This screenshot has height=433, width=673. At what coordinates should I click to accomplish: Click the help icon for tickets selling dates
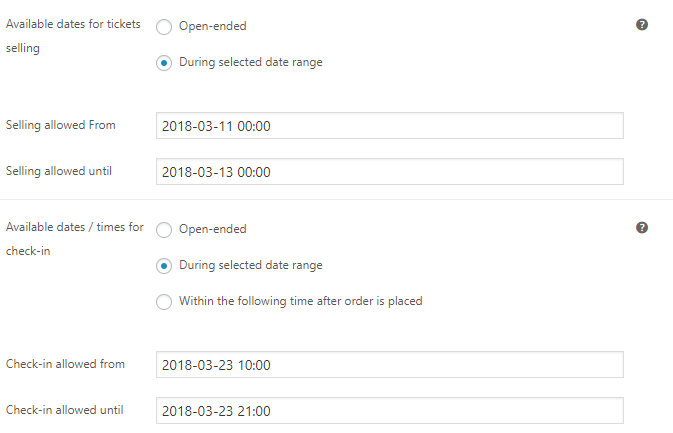click(642, 25)
